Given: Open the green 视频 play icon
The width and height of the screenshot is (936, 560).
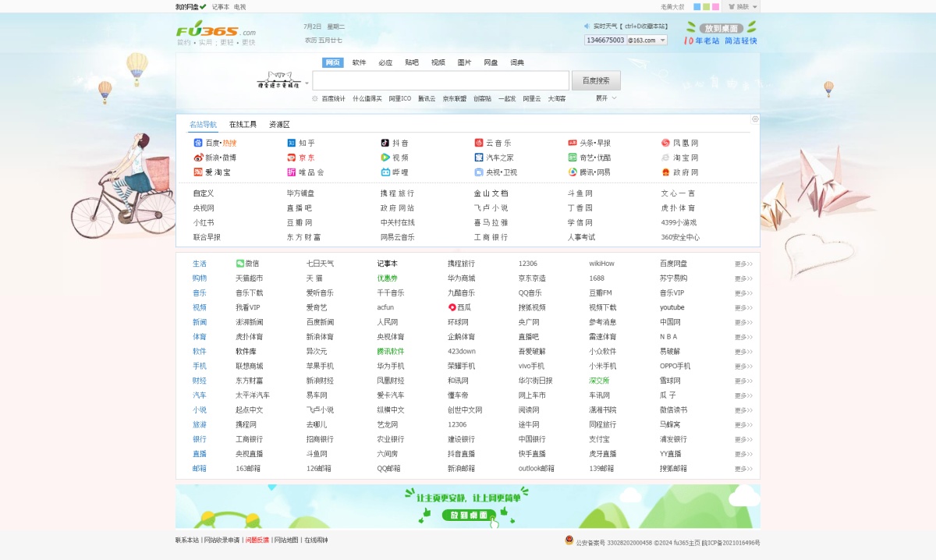Looking at the screenshot, I should tap(385, 158).
